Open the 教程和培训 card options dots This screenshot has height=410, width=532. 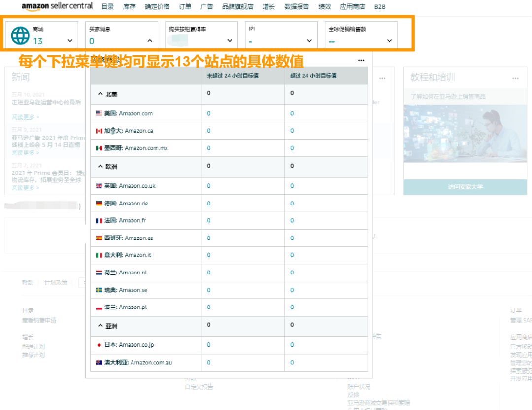pyautogui.click(x=515, y=78)
